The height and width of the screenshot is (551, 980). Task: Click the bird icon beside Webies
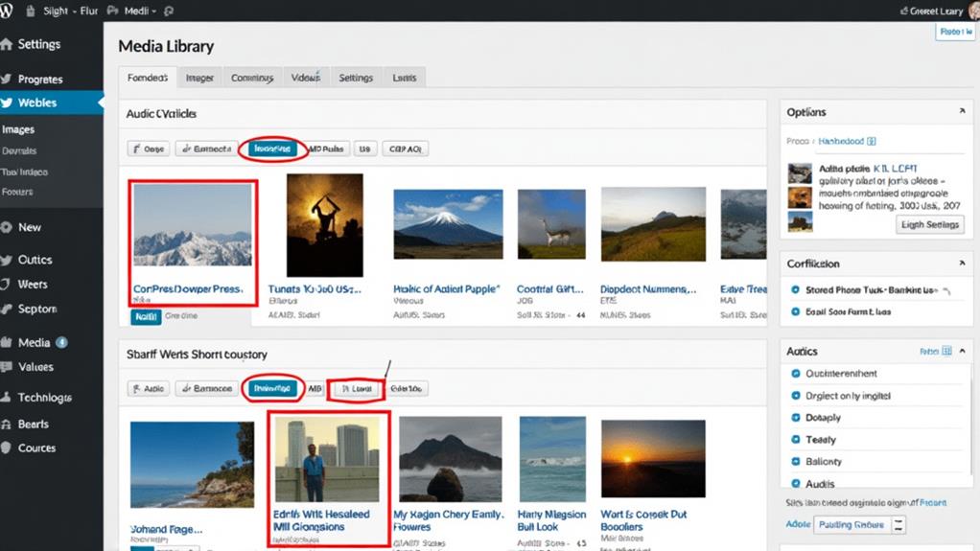[x=7, y=103]
